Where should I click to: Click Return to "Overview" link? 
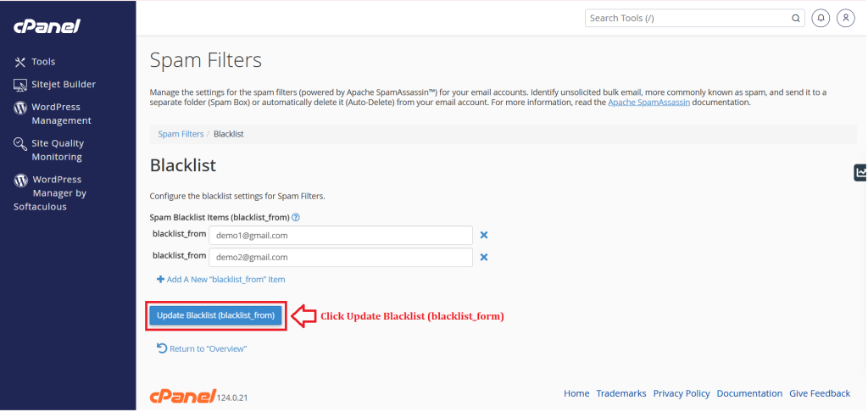click(209, 349)
